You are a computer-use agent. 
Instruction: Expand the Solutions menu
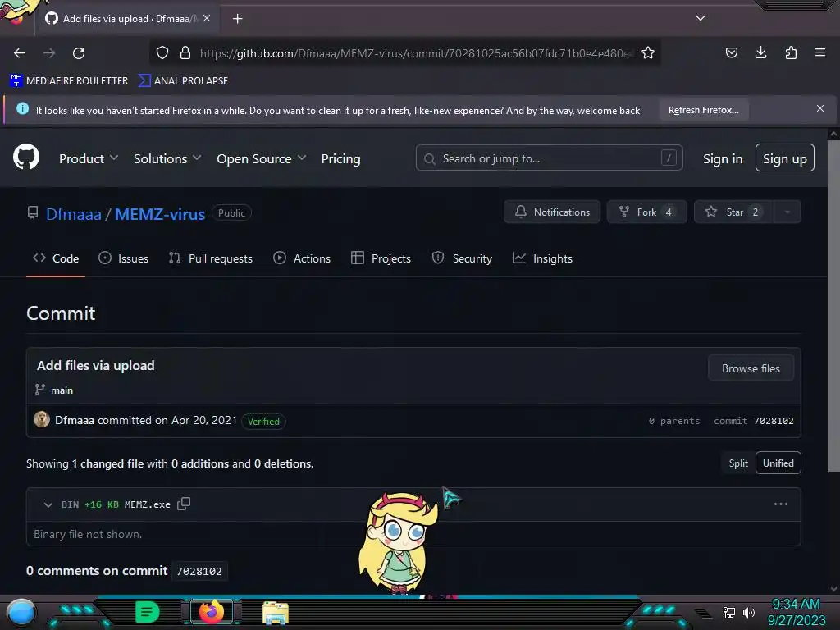point(167,158)
